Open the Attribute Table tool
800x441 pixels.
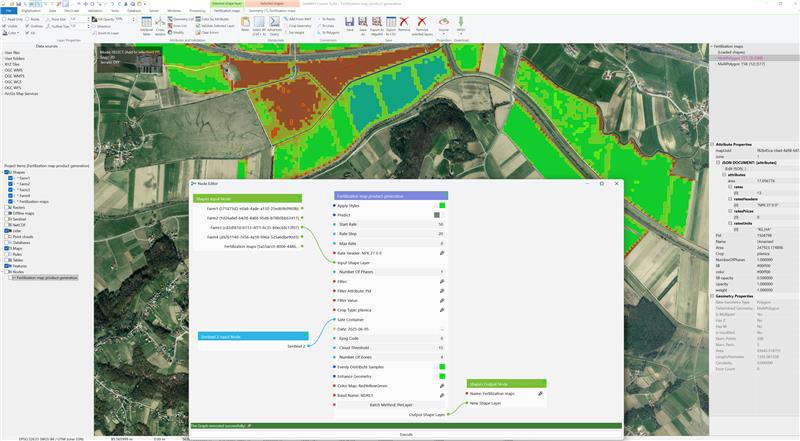pos(146,25)
